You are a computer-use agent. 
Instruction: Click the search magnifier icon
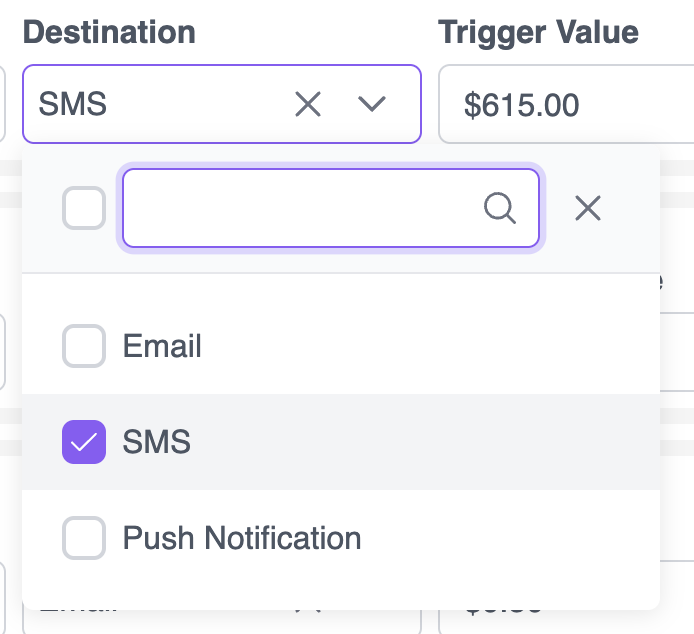[x=500, y=208]
